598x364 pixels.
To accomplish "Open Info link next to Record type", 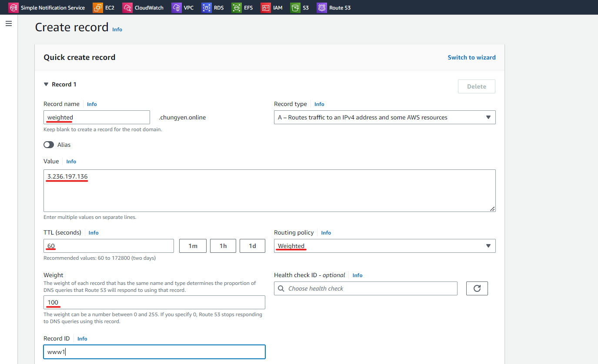I will 319,104.
